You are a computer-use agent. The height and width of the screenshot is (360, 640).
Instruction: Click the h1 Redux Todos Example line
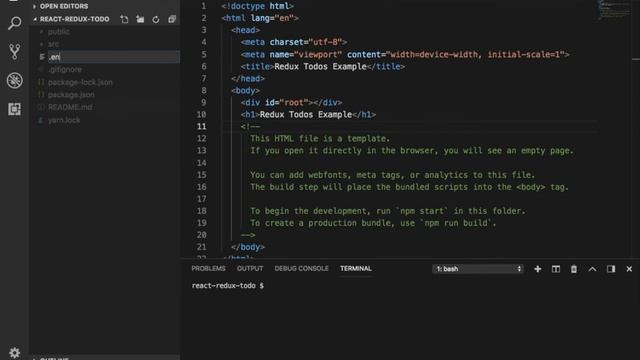tap(308, 115)
